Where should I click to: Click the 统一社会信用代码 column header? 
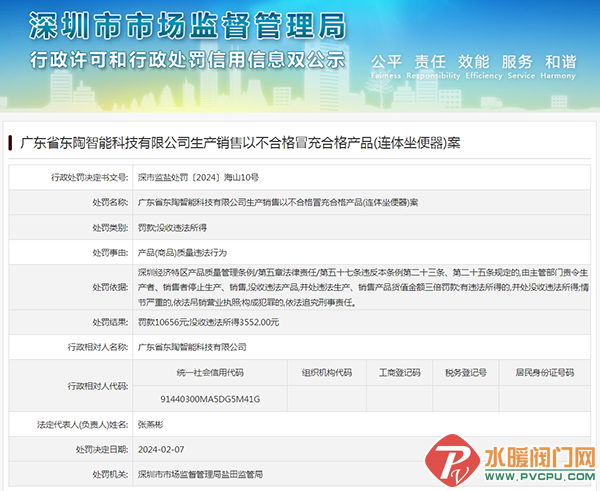click(x=210, y=372)
